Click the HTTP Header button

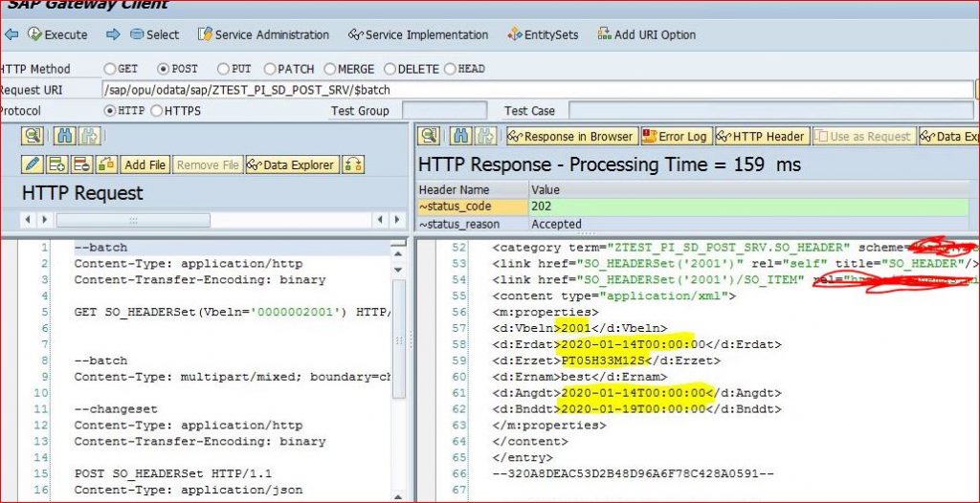[762, 136]
